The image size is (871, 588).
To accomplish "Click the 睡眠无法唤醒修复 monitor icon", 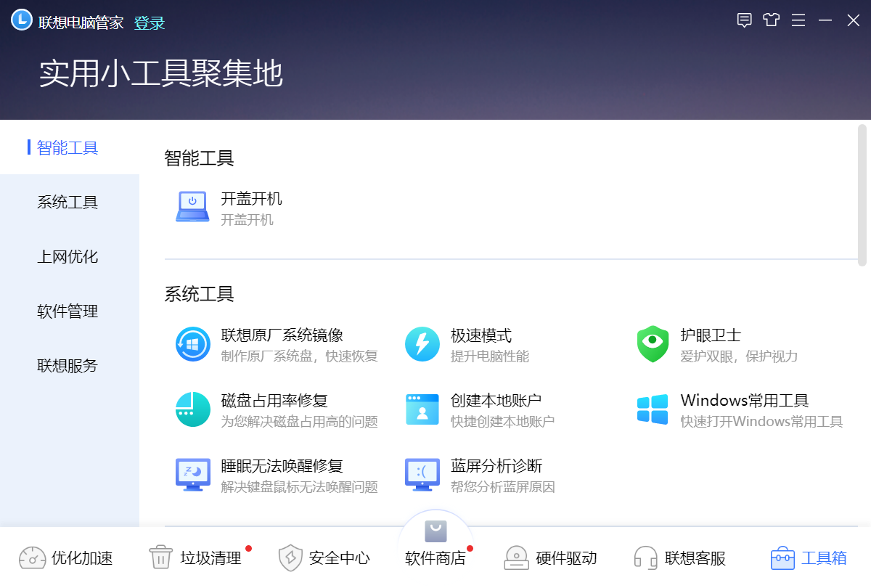I will click(193, 475).
